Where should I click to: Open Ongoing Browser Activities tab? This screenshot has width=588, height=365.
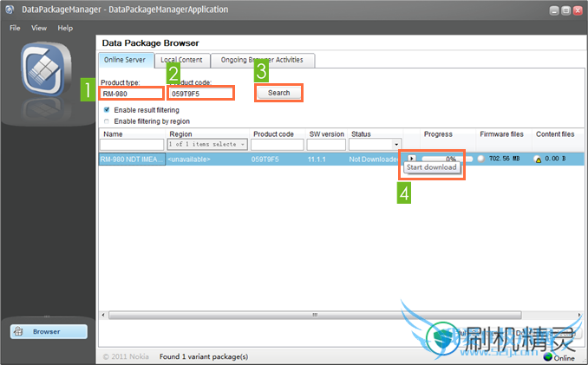click(263, 60)
